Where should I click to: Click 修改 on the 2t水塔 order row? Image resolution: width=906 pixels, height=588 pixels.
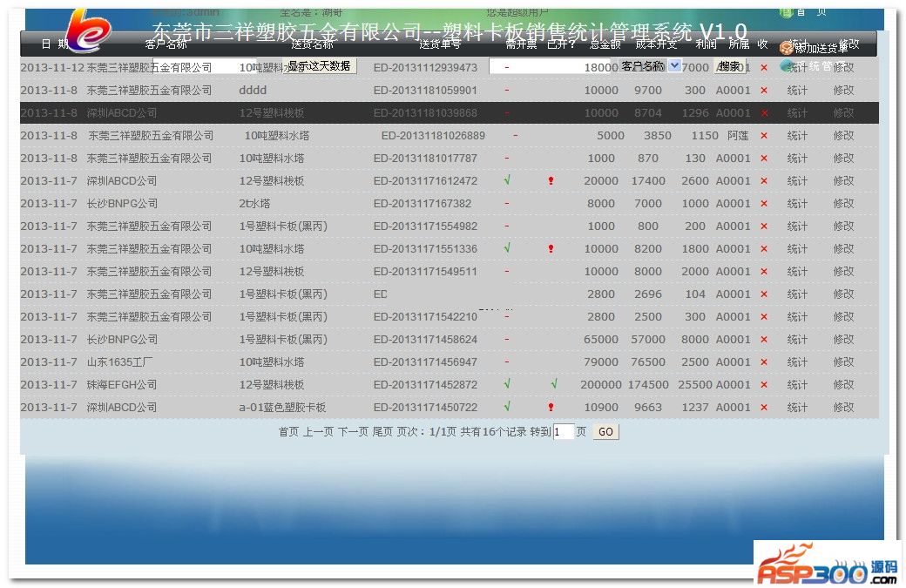[843, 204]
